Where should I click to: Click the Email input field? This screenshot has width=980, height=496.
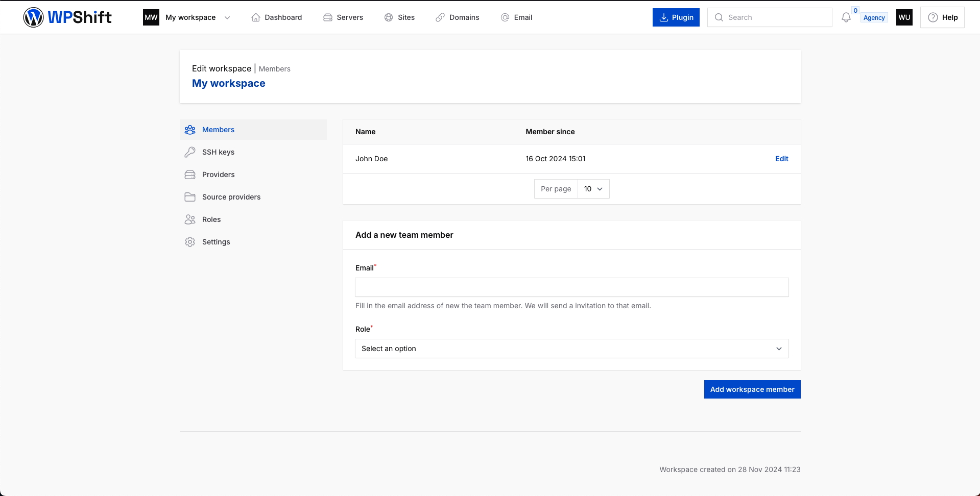click(x=572, y=287)
